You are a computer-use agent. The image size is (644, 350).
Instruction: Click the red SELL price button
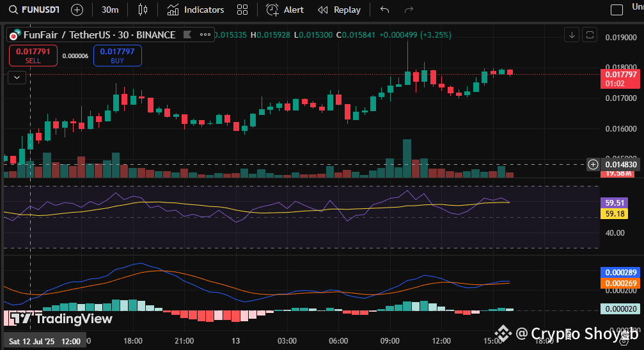(x=33, y=56)
